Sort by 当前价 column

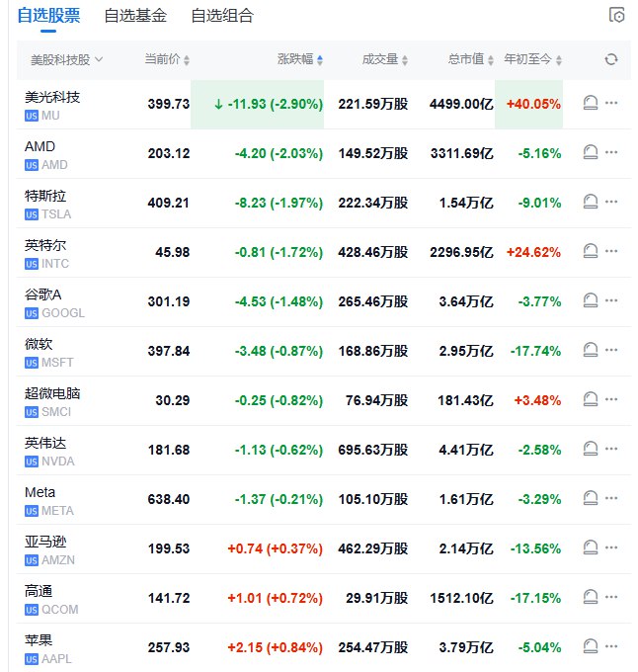pos(167,59)
